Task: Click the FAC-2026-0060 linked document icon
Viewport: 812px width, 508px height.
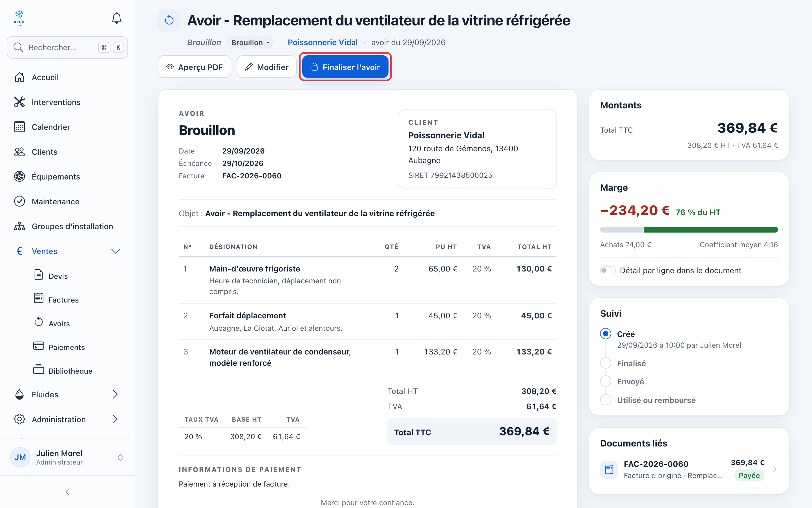Action: [x=609, y=469]
